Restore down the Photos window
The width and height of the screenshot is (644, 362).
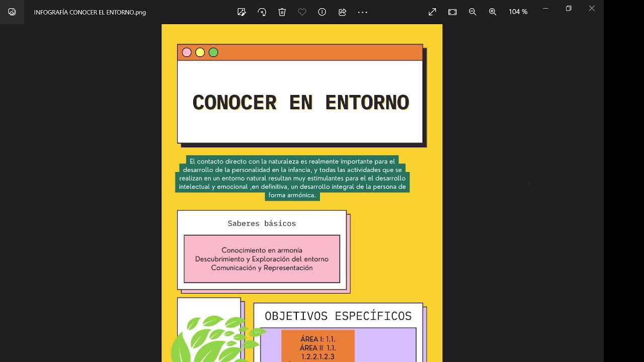click(x=569, y=8)
